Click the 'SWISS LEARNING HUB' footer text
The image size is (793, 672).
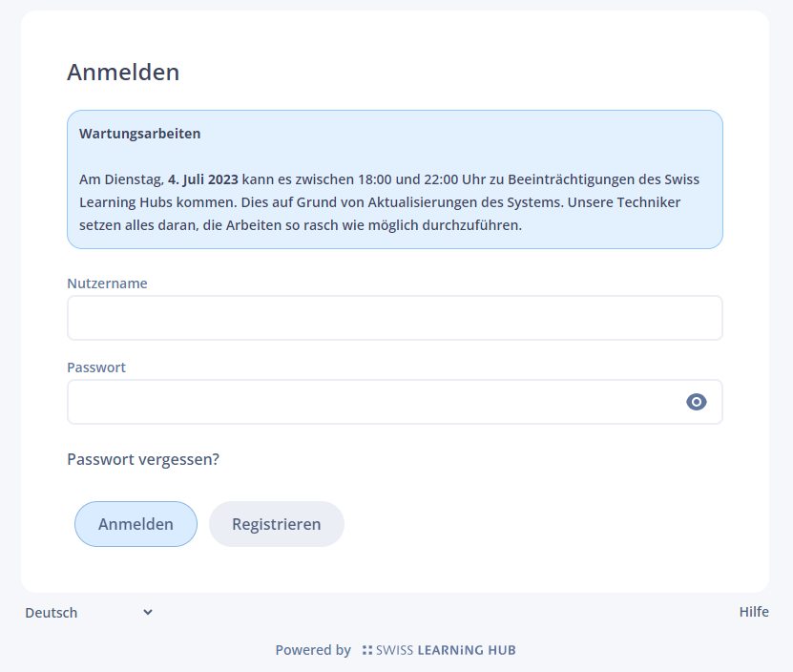tap(446, 651)
